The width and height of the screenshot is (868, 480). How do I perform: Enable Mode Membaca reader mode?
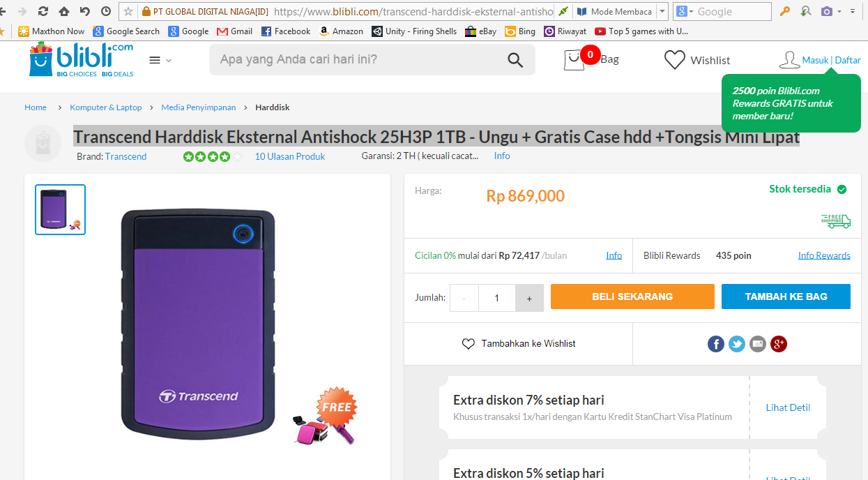(614, 11)
